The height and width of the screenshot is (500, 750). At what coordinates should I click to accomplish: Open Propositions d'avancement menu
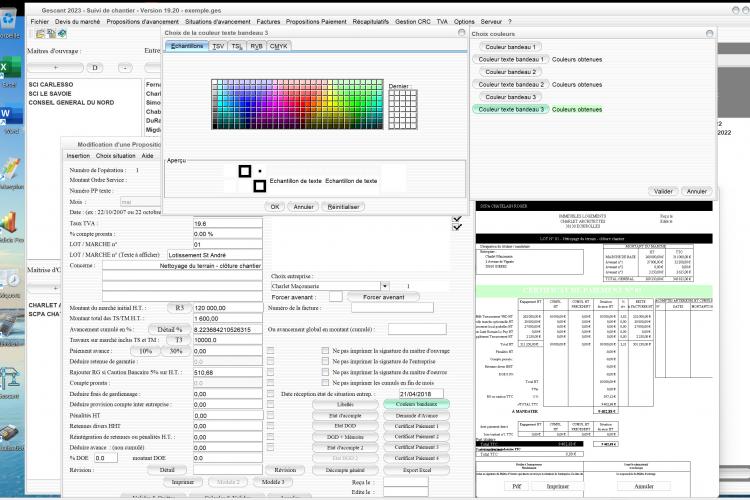tap(143, 22)
